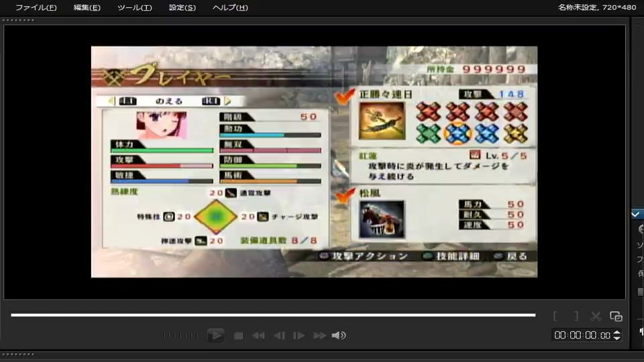Open the 設定(S) menu
The image size is (644, 362).
[x=182, y=7]
